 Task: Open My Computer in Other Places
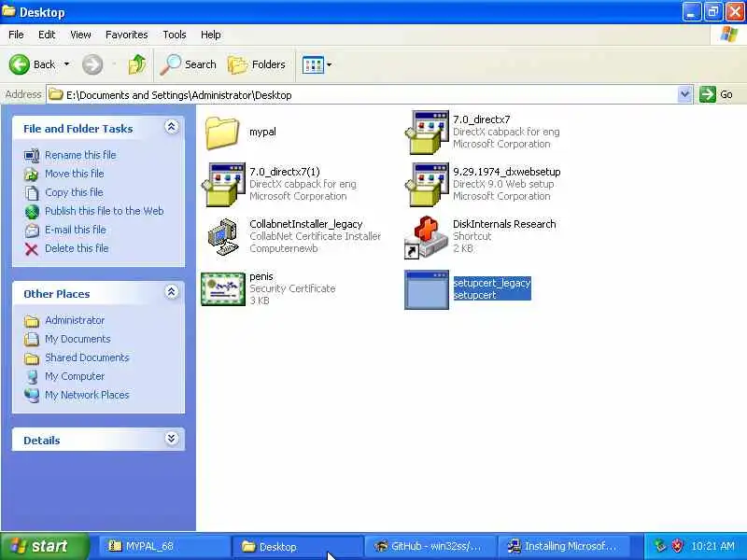[75, 376]
